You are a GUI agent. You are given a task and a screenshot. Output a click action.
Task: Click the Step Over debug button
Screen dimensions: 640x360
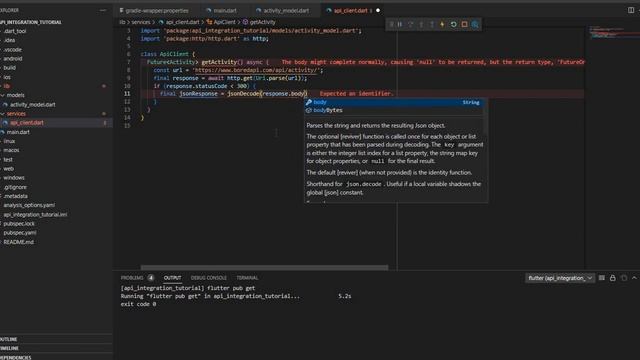(411, 24)
